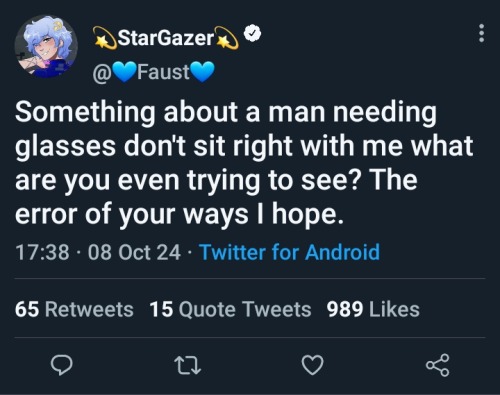Viewport: 500px width, 395px height.
Task: Click the verified badge next to StarGazer
Action: 253,33
